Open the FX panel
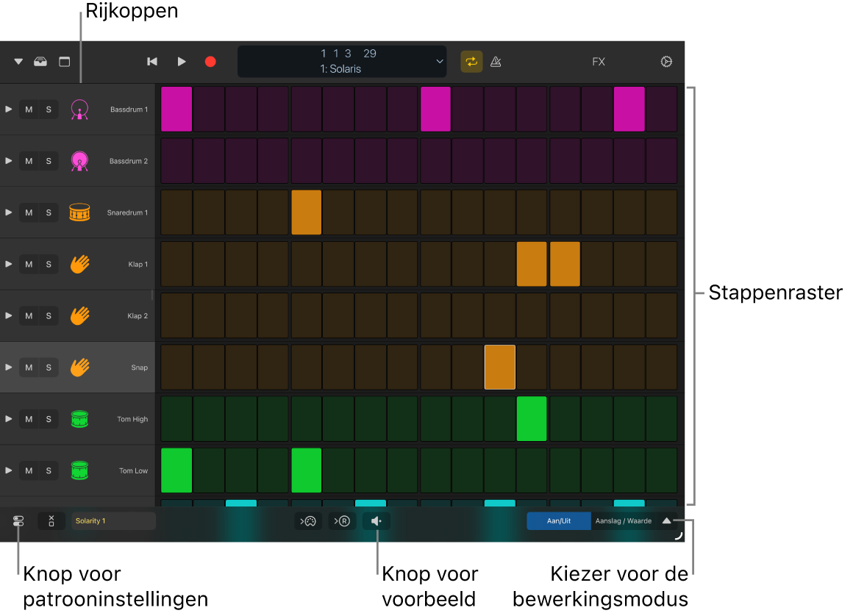Image resolution: width=853 pixels, height=616 pixels. 599,62
